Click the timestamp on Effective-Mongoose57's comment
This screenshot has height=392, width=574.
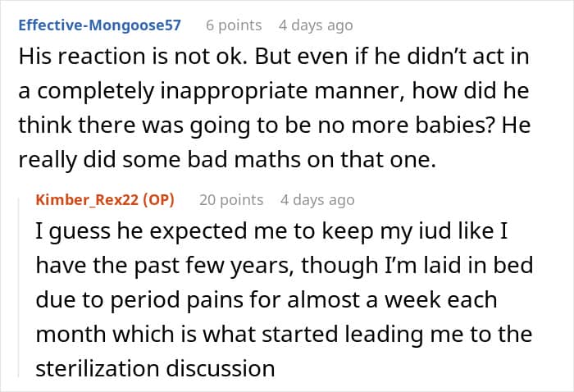[316, 25]
